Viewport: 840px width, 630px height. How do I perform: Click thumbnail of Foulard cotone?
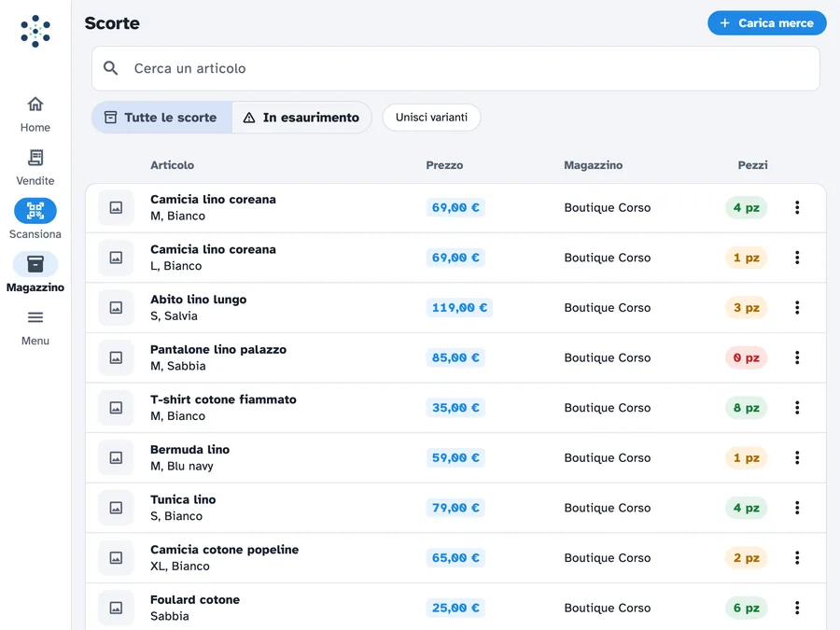click(116, 608)
